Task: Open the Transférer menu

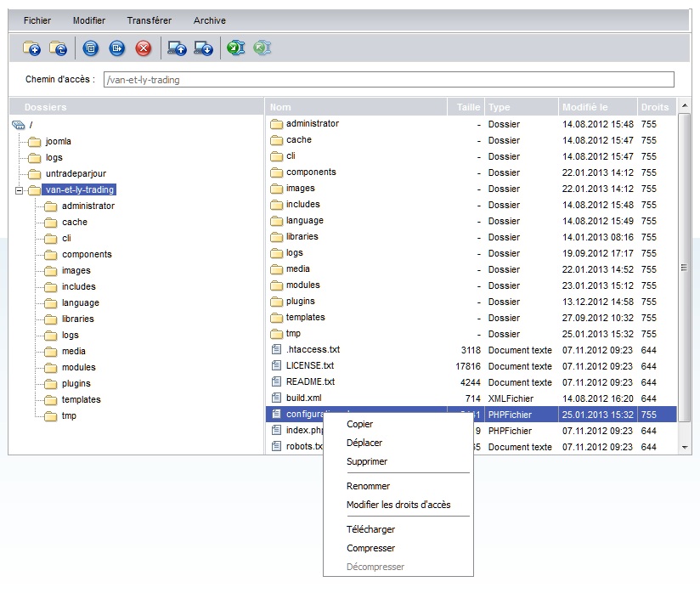Action: [x=149, y=20]
